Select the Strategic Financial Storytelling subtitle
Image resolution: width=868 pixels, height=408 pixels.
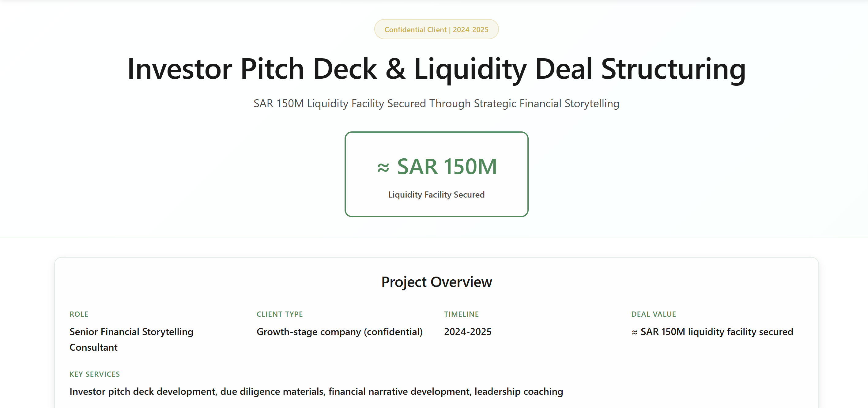point(436,104)
